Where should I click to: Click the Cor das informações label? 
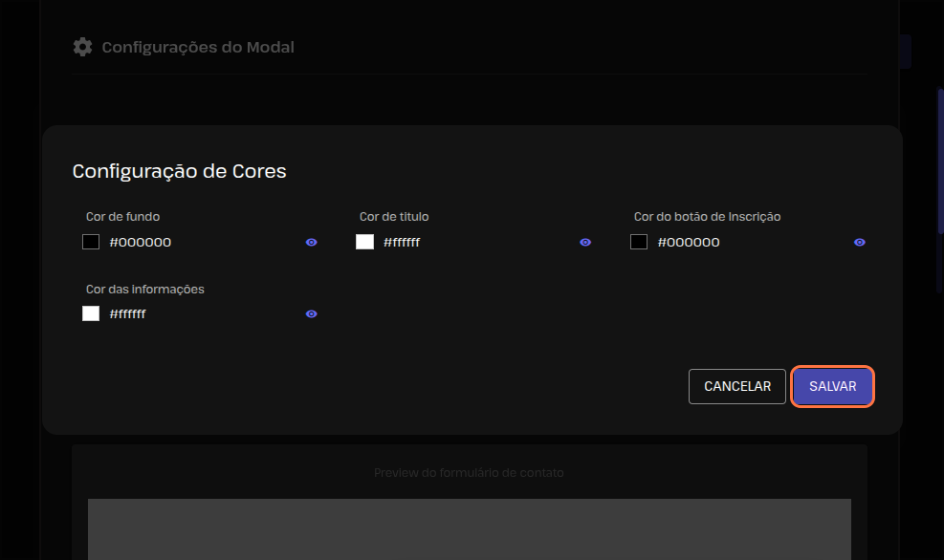click(144, 289)
